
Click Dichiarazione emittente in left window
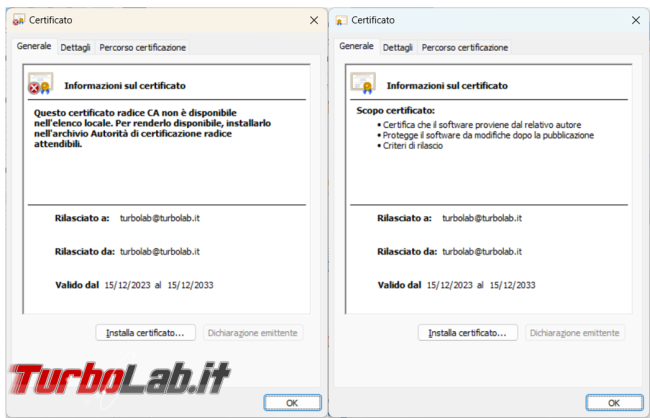[253, 333]
